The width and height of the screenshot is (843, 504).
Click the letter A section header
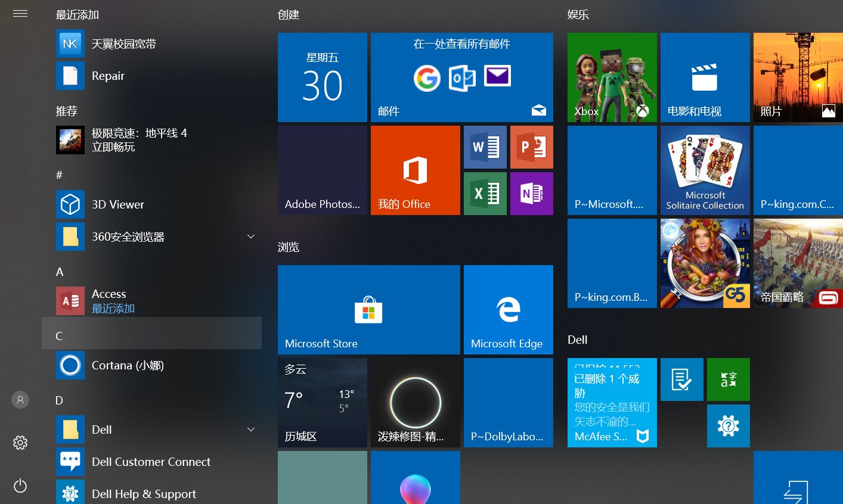pos(60,272)
